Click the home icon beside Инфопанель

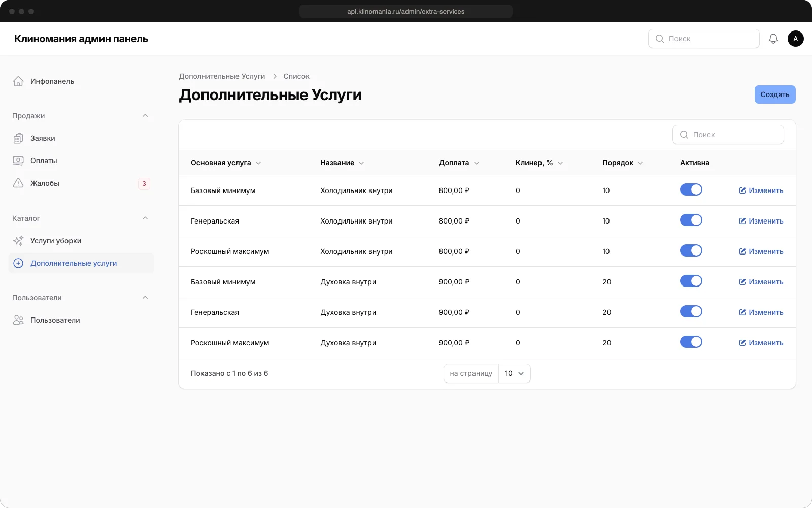(18, 81)
